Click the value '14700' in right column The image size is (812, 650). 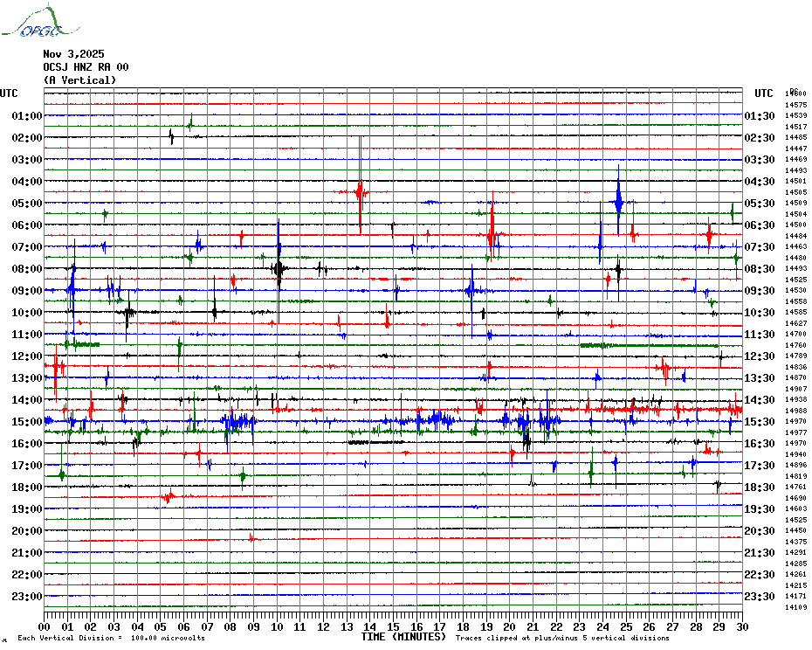pyautogui.click(x=796, y=335)
